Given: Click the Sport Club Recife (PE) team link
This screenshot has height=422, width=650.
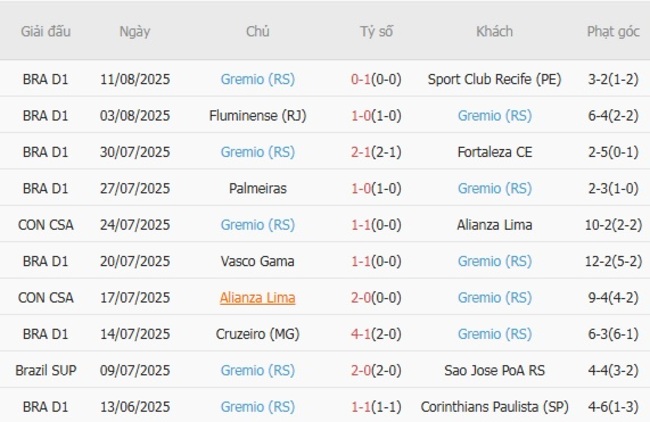Looking at the screenshot, I should [494, 78].
